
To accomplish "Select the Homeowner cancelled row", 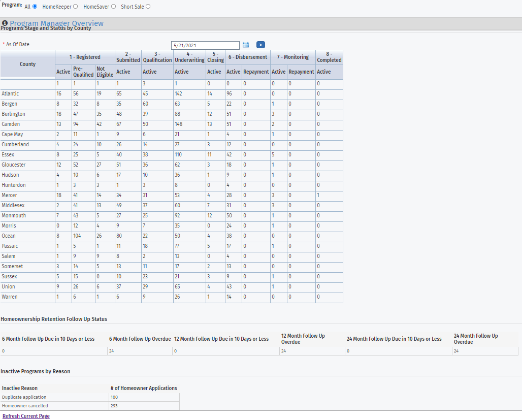I will click(x=90, y=406).
